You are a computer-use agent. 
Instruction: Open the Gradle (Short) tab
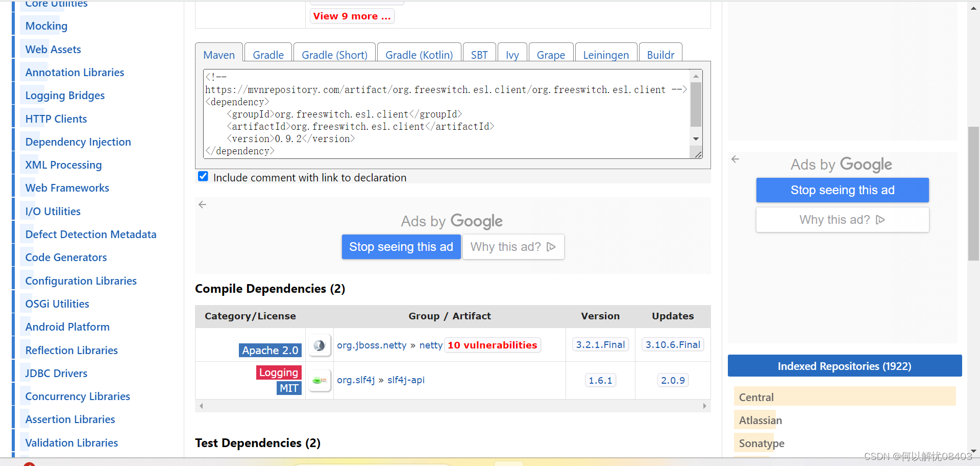[x=334, y=55]
